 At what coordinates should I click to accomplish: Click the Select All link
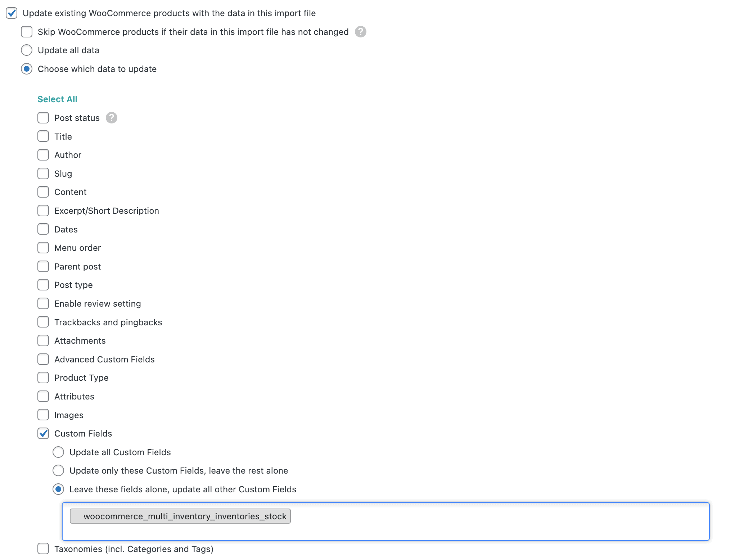57,99
